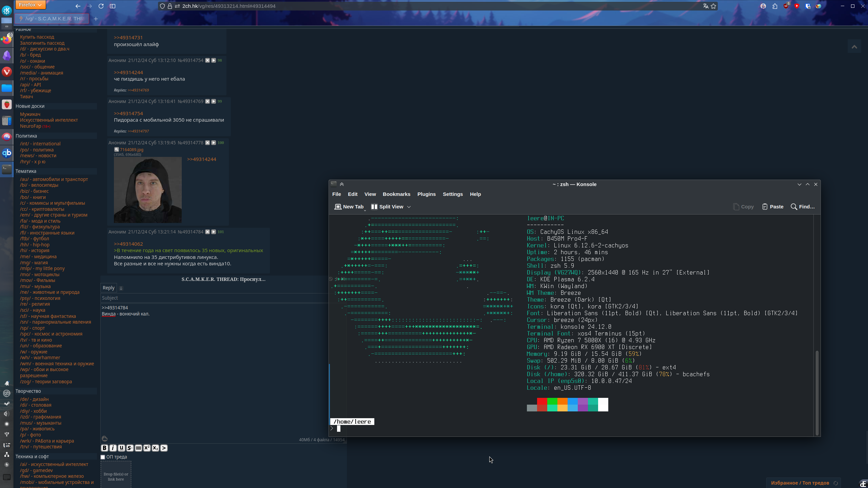868x488 pixels.
Task: Click the Konsole vertical scrollbar handle
Action: (817, 393)
